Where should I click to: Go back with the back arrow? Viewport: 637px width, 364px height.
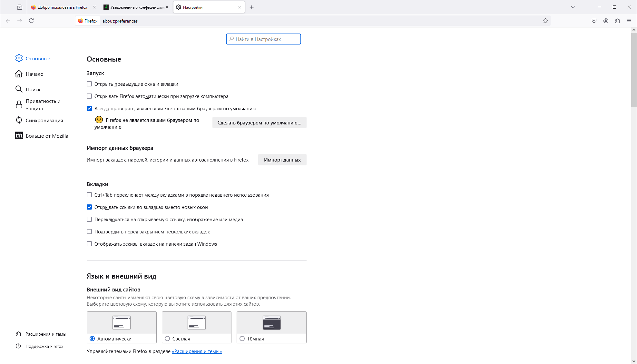[x=8, y=21]
